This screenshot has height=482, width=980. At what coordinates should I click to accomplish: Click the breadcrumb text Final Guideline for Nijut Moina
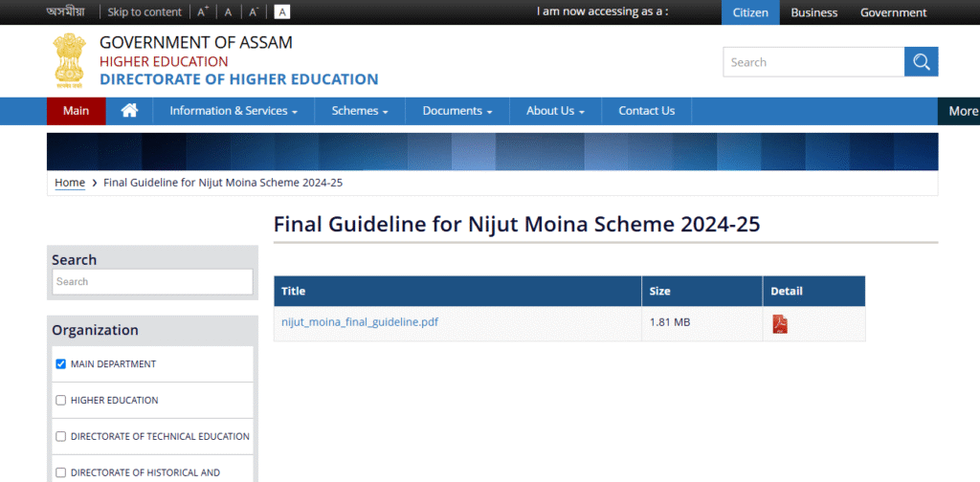pyautogui.click(x=222, y=183)
